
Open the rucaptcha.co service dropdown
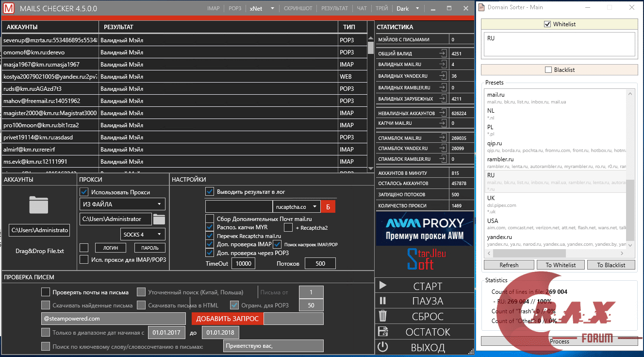pyautogui.click(x=296, y=206)
